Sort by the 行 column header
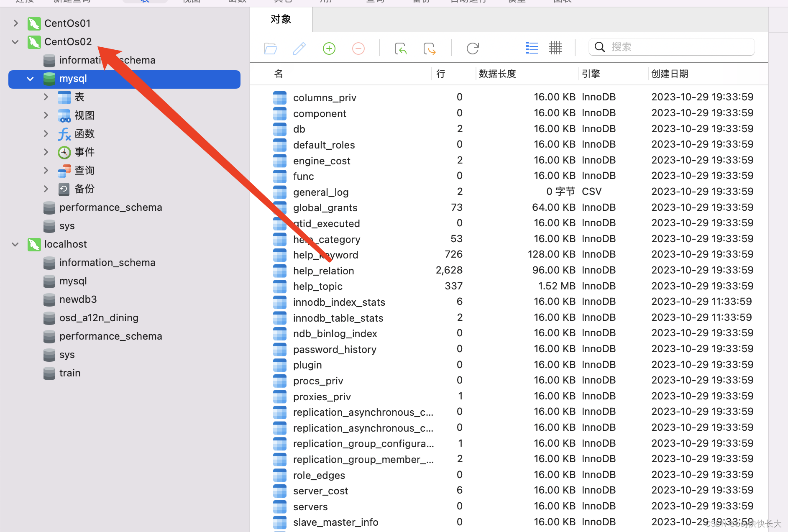 coord(441,74)
